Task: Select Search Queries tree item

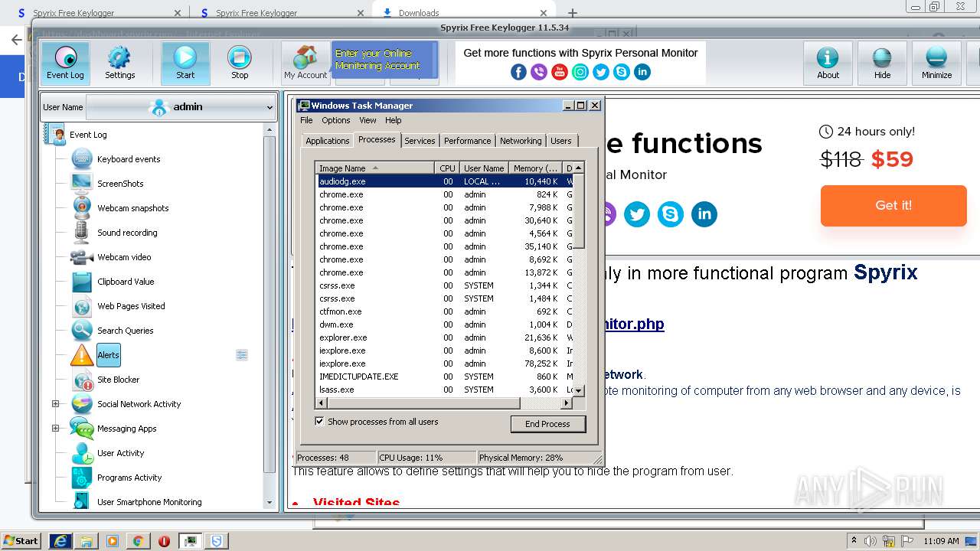Action: [125, 331]
